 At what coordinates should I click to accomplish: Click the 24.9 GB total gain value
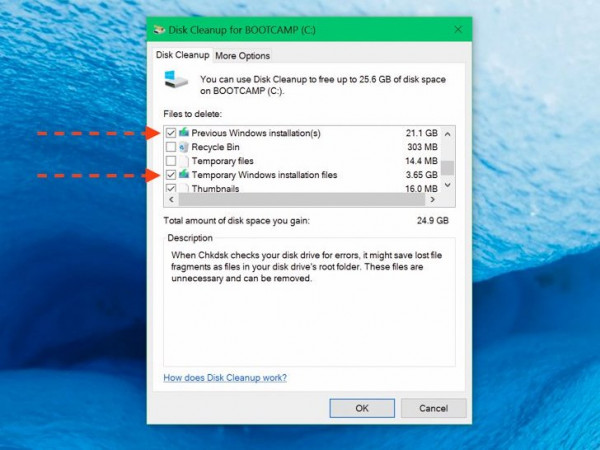[433, 221]
